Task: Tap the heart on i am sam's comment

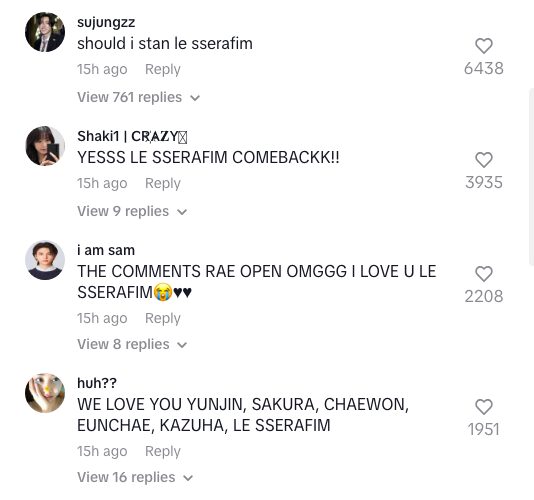Action: click(x=484, y=274)
